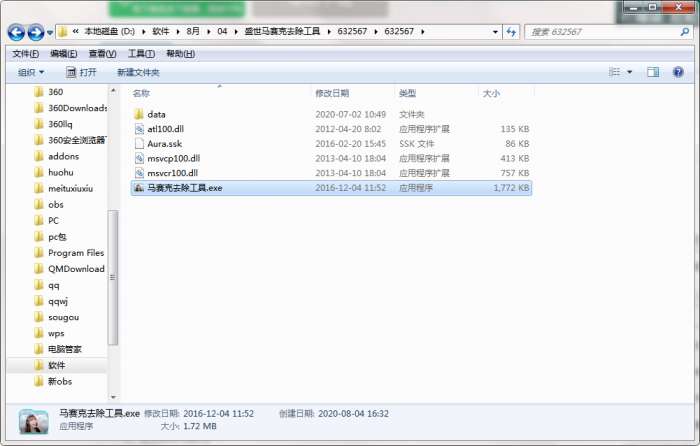Screen dimensions: 700x446
Task: Expand the 组织 dropdown
Action: (x=31, y=72)
